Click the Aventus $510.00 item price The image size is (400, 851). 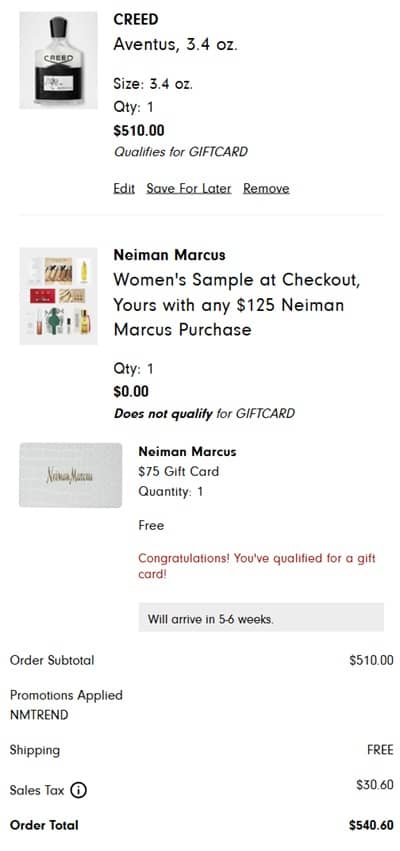139,131
